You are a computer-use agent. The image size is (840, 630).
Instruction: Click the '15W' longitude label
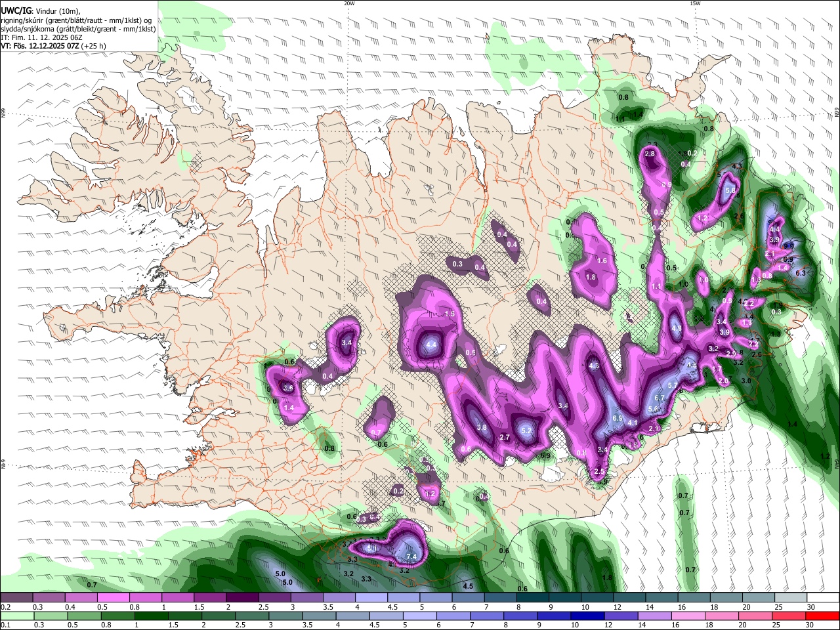pyautogui.click(x=694, y=3)
